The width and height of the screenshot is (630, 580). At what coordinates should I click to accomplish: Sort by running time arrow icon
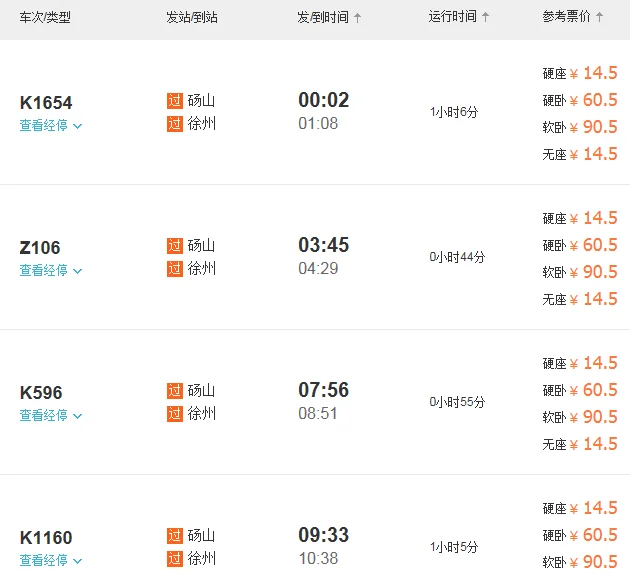486,18
